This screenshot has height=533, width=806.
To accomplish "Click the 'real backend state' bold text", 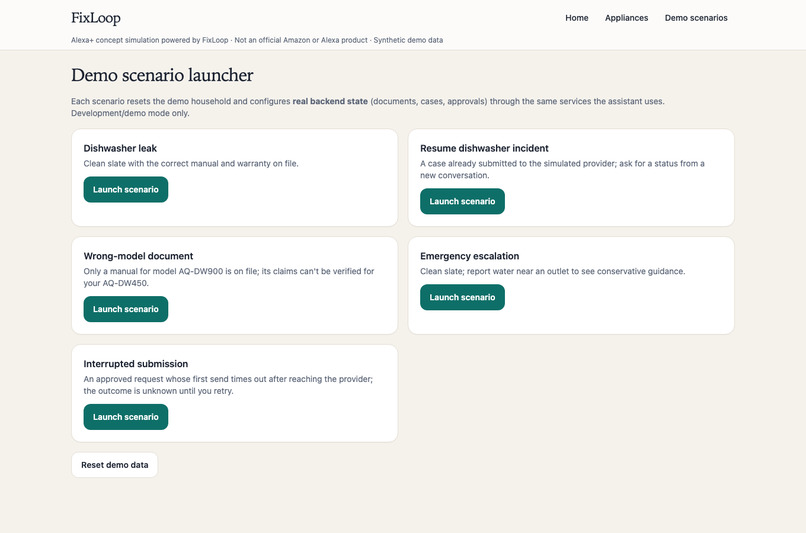I will coord(330,101).
